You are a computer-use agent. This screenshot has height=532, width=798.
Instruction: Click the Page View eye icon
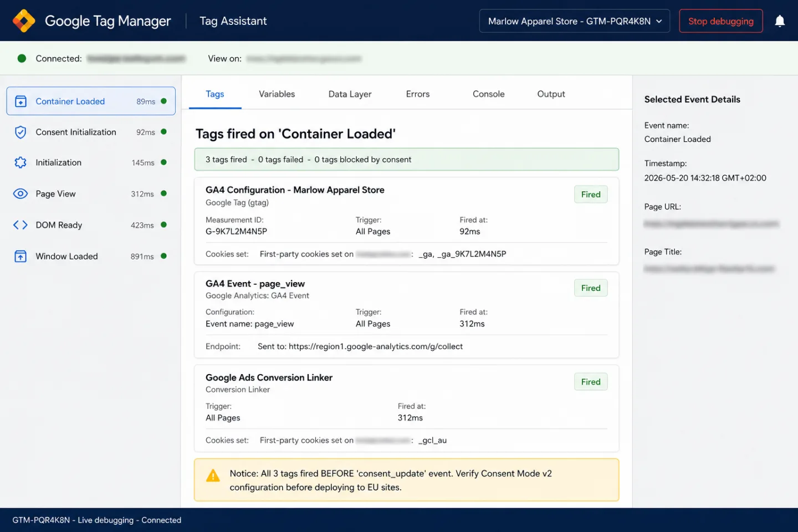(21, 193)
